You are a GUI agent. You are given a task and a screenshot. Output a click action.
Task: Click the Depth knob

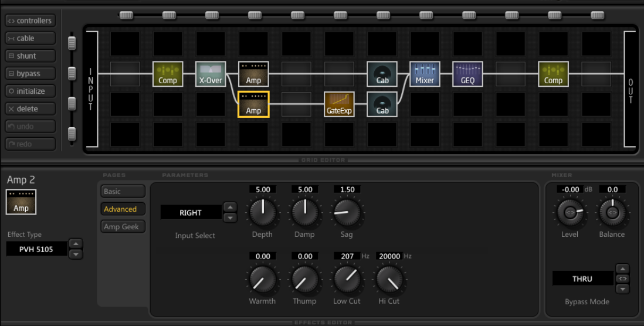point(262,213)
